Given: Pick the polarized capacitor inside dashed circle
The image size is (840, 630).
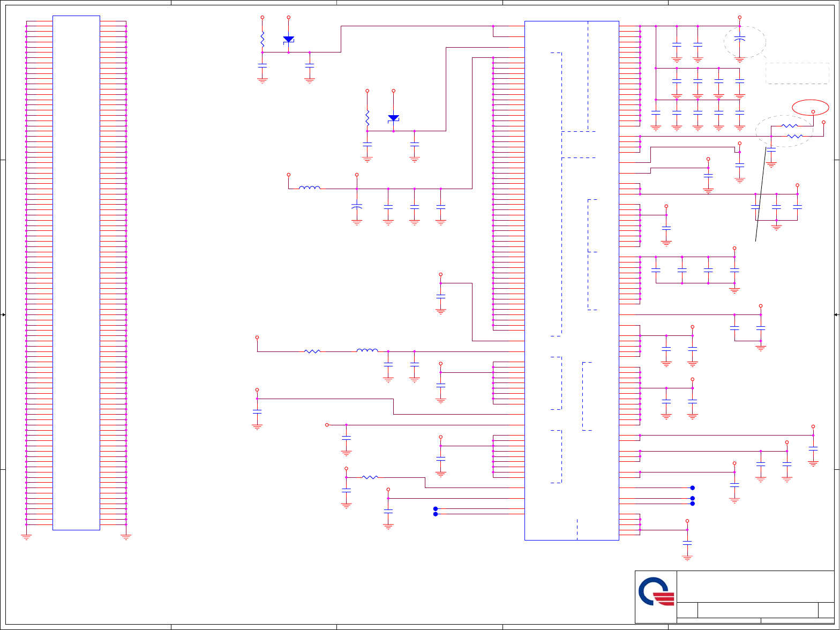Looking at the screenshot, I should (x=740, y=40).
